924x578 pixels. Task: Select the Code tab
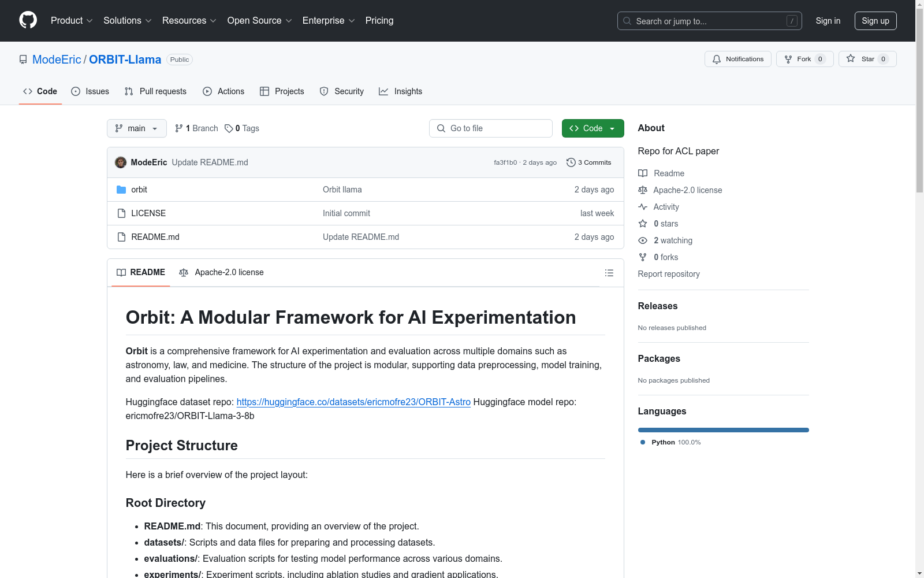coord(40,91)
